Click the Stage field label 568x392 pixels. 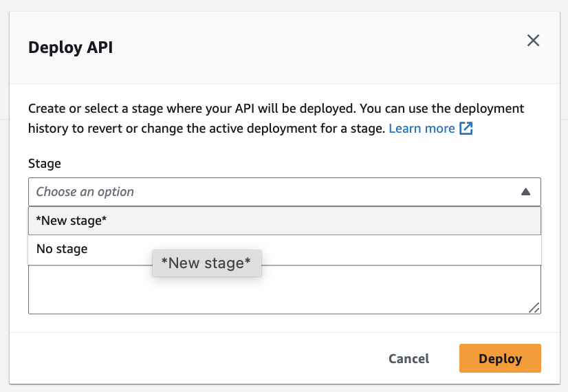coord(45,164)
